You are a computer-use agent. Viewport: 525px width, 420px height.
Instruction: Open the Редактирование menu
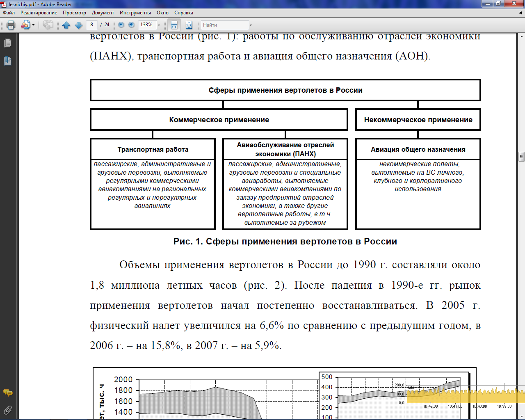39,13
